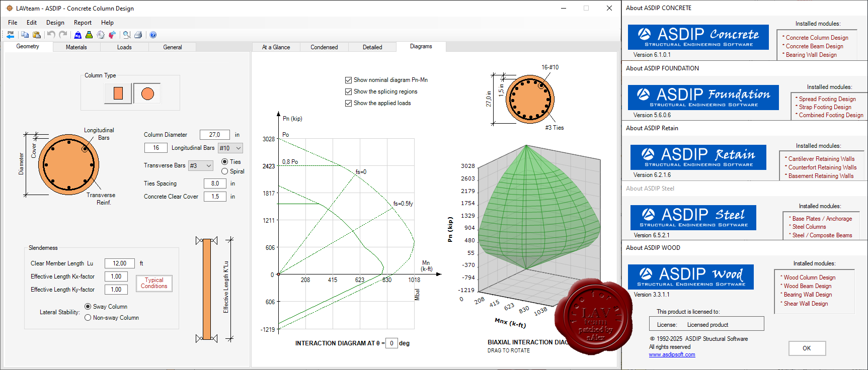Switch to the Materials tab

[x=76, y=47]
